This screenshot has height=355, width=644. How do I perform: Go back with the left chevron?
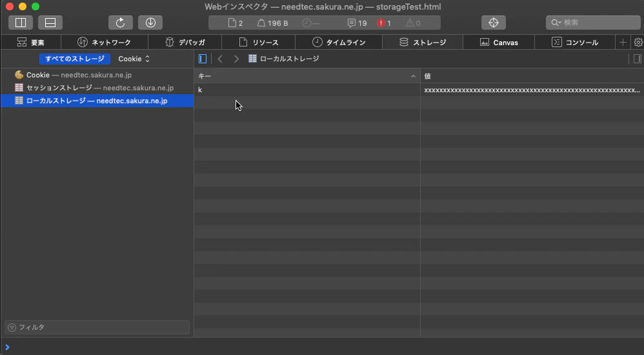[220, 59]
